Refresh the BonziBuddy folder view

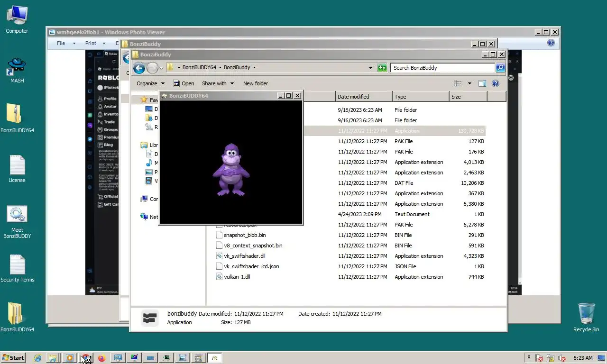[x=382, y=68]
